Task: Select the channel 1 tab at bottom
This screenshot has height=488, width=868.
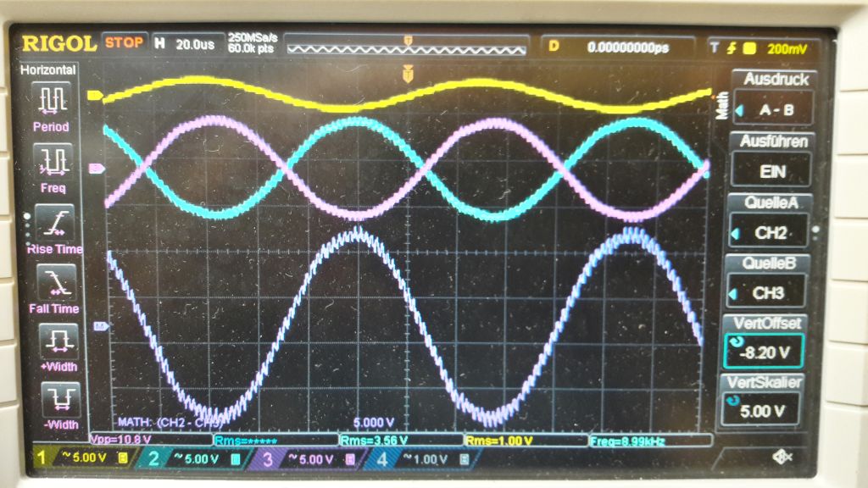Action: coord(84,457)
